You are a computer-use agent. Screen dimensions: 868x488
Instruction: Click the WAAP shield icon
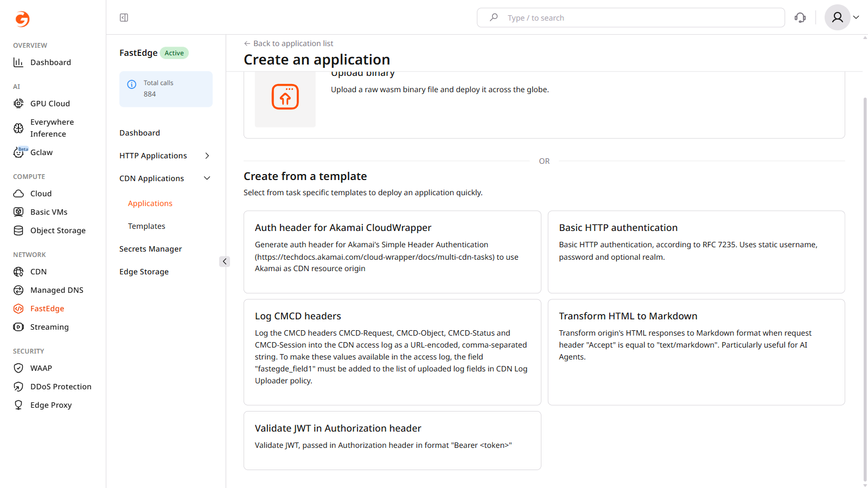18,368
